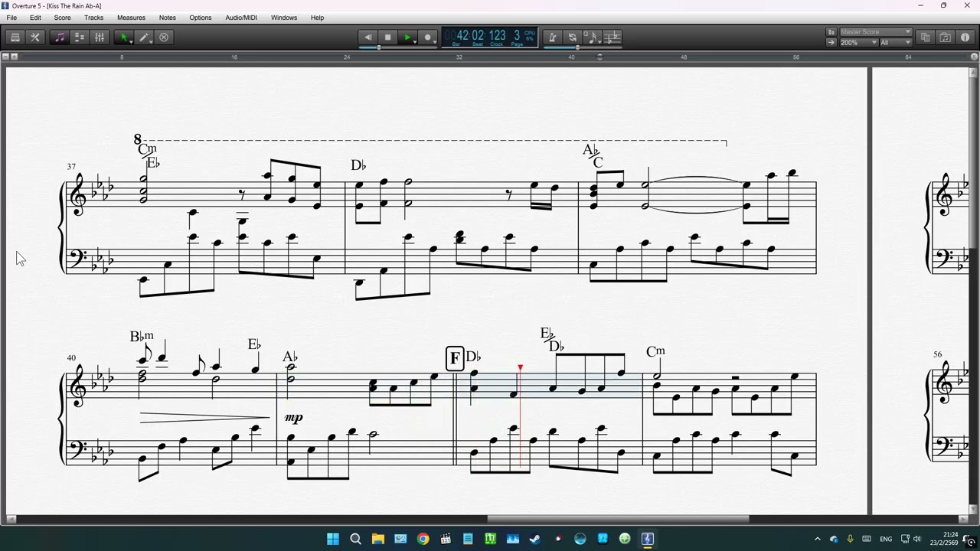Open the Windows menu
The width and height of the screenshot is (980, 551).
pyautogui.click(x=284, y=18)
